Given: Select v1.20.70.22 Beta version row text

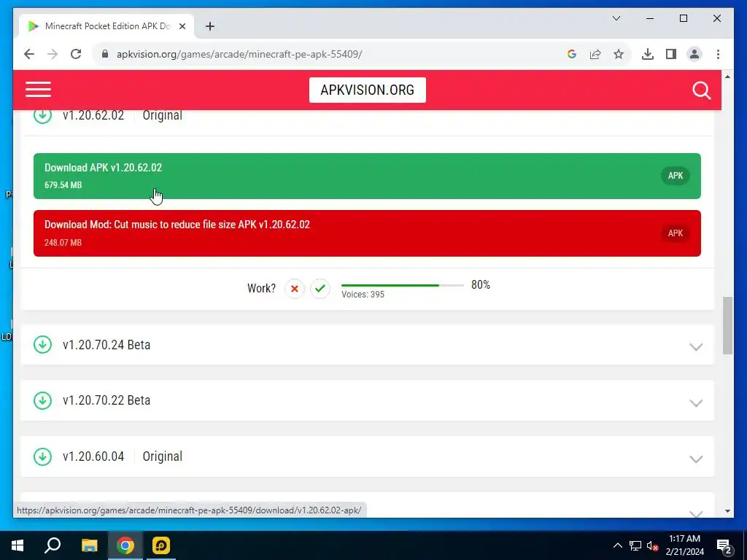Looking at the screenshot, I should [107, 400].
